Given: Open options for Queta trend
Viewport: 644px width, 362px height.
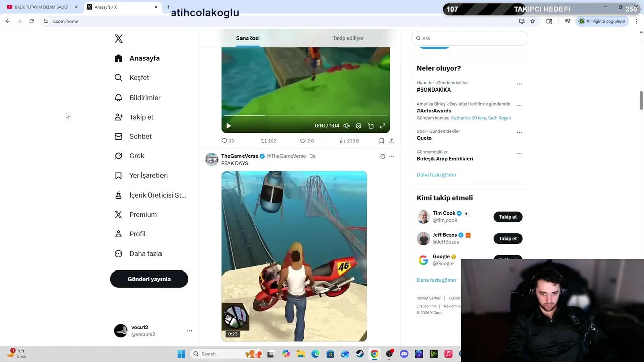Looking at the screenshot, I should click(x=519, y=133).
